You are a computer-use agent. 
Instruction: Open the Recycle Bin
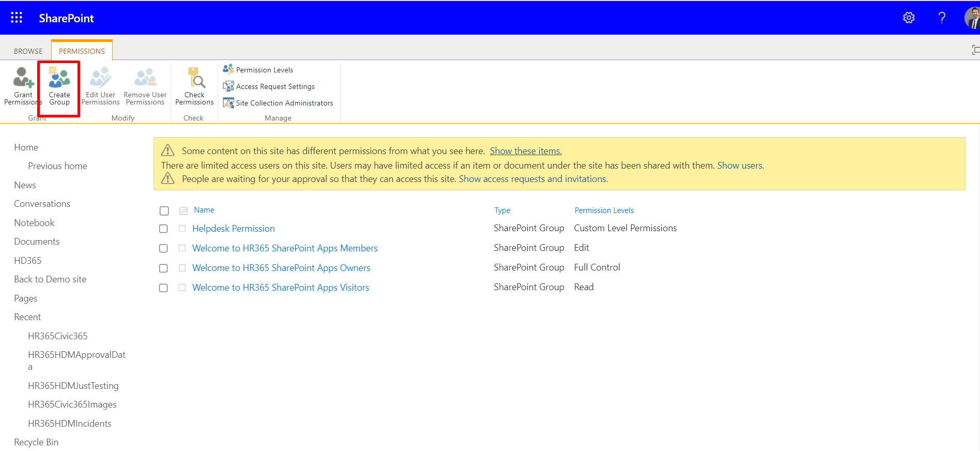[36, 442]
